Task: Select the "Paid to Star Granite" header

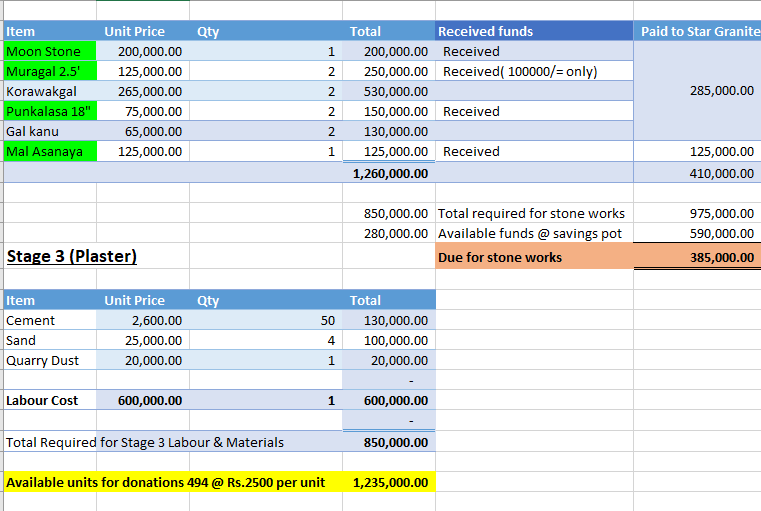Action: (x=698, y=31)
